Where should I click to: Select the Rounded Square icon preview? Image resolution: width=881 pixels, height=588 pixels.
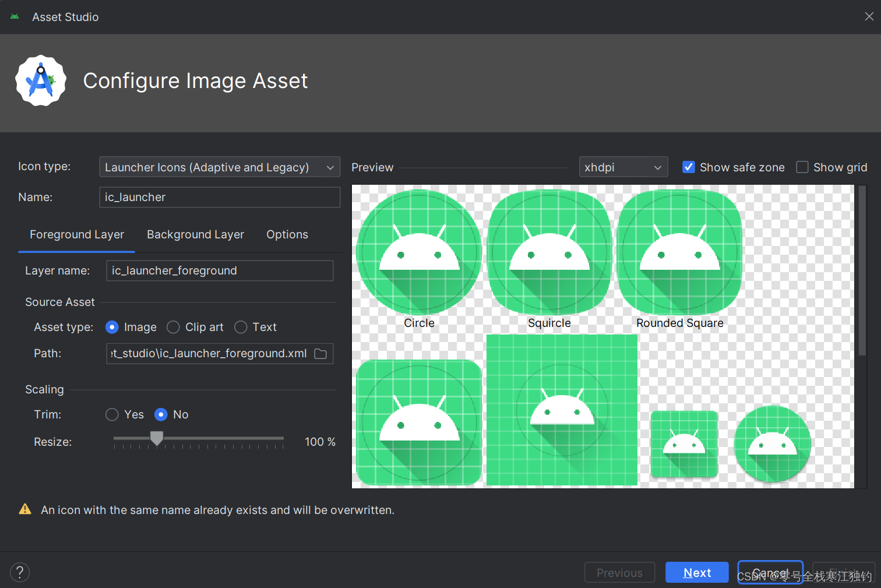pyautogui.click(x=679, y=252)
